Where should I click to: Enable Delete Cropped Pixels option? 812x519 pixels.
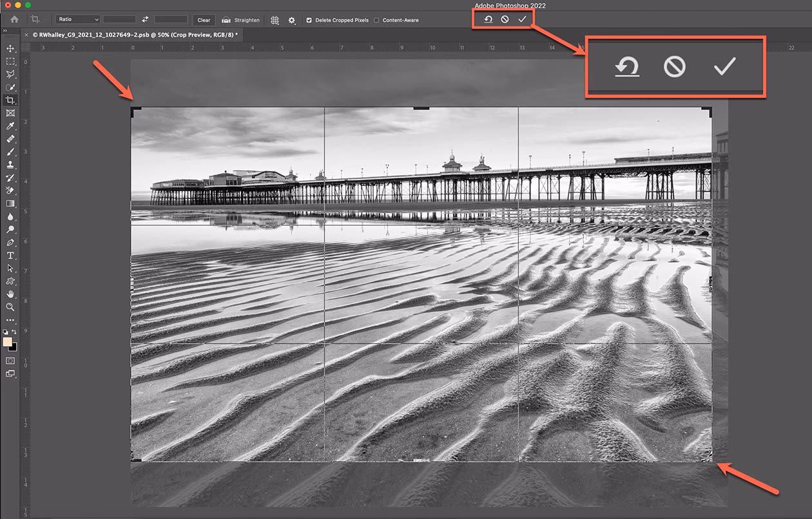click(x=310, y=20)
